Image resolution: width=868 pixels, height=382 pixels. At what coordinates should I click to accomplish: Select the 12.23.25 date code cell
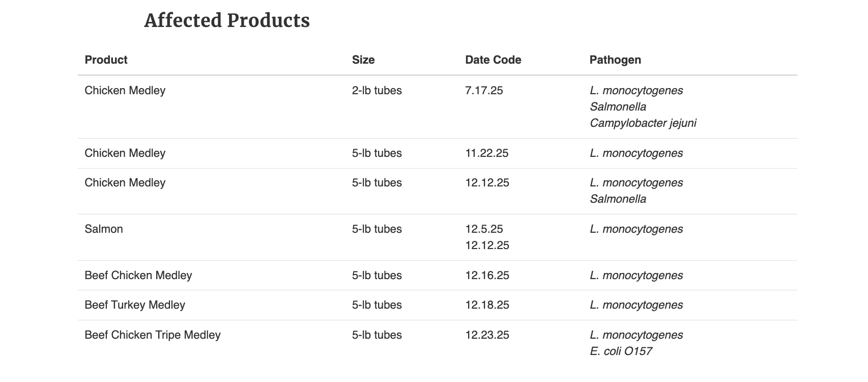(x=486, y=335)
